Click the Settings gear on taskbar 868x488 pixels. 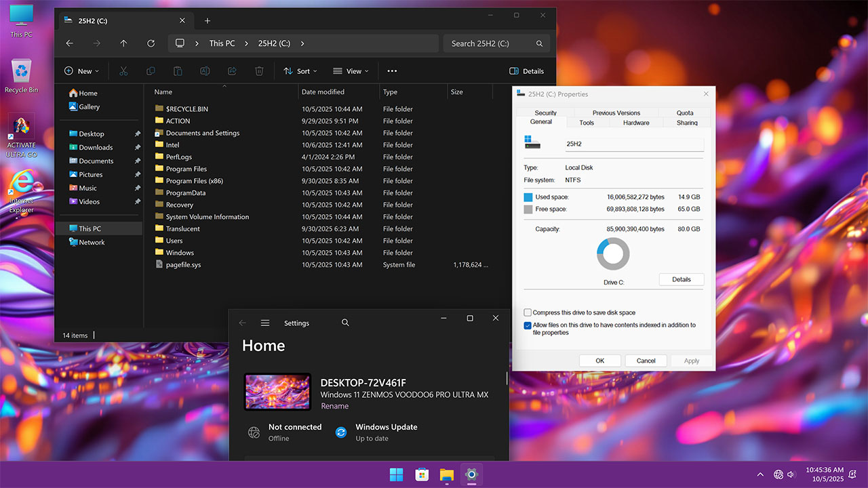(471, 474)
